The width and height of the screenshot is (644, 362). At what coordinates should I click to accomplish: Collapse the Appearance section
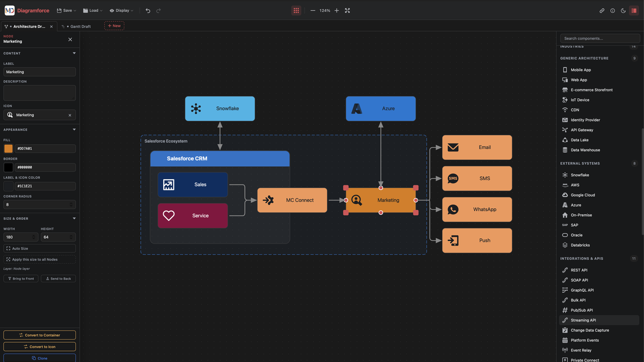74,129
